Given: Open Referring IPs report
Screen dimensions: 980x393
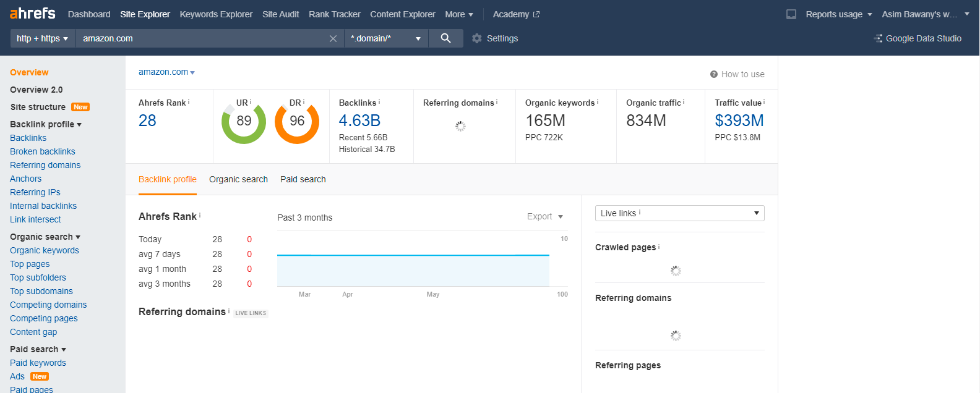Looking at the screenshot, I should pos(35,192).
